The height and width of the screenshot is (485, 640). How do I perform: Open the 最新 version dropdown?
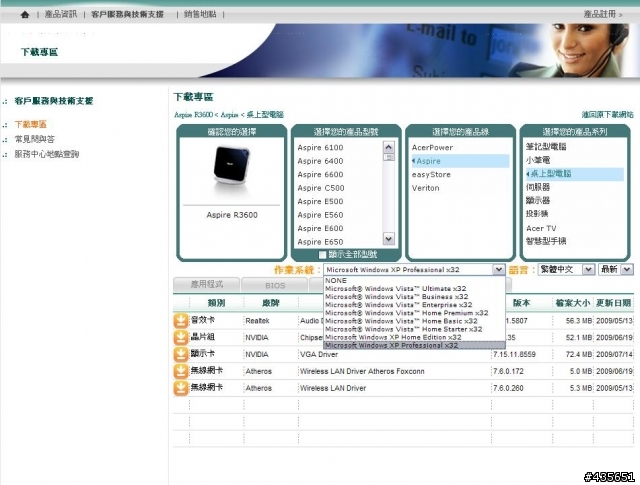tap(616, 269)
